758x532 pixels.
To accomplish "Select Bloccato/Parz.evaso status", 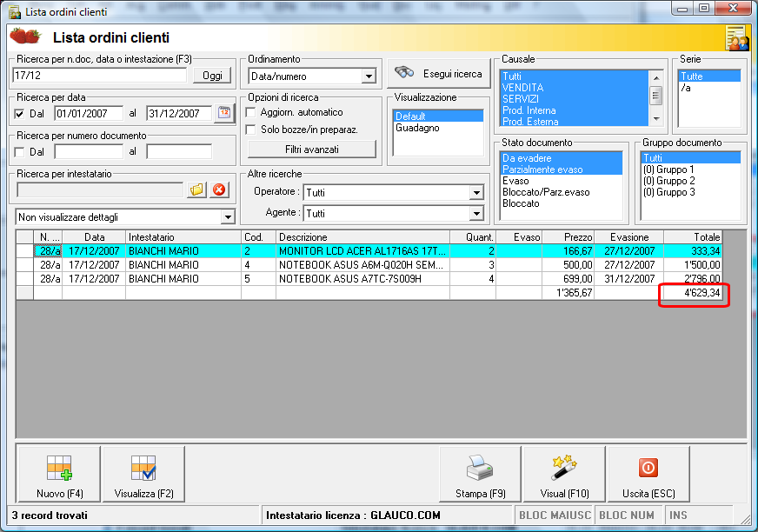I will coord(562,192).
